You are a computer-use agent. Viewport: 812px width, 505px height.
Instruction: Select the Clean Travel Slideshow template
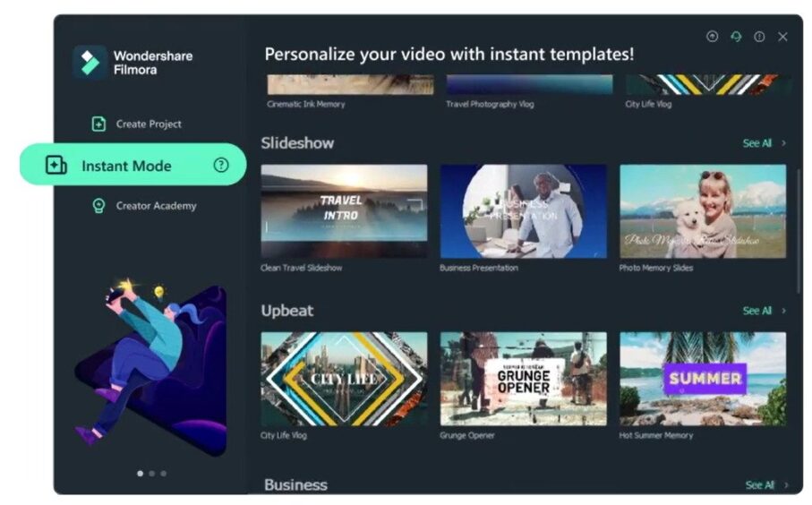tap(344, 211)
